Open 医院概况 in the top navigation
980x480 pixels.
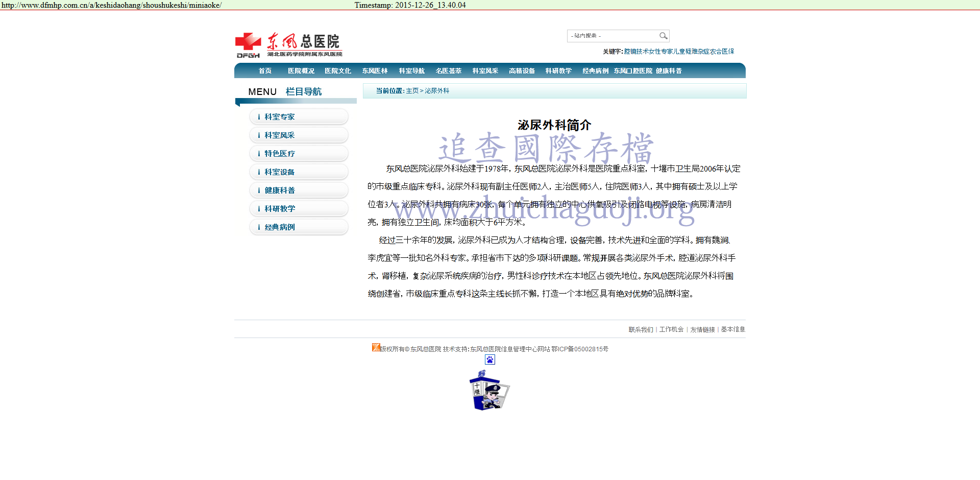point(301,71)
